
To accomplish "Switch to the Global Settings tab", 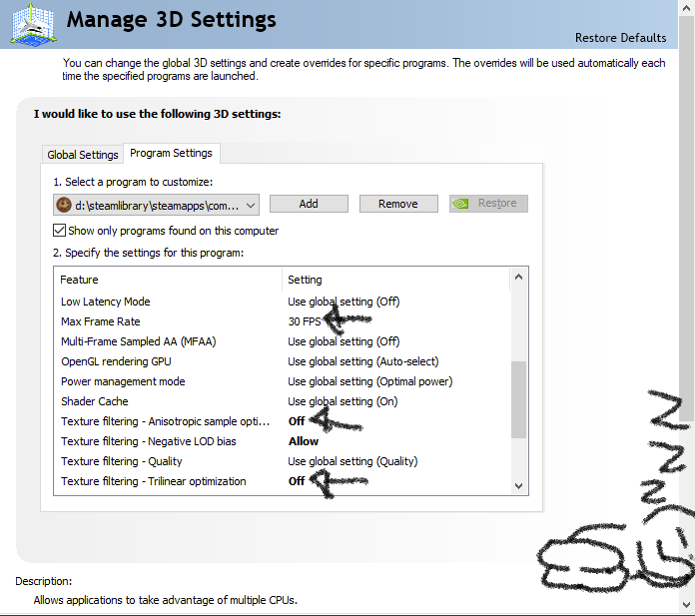I will [x=83, y=155].
